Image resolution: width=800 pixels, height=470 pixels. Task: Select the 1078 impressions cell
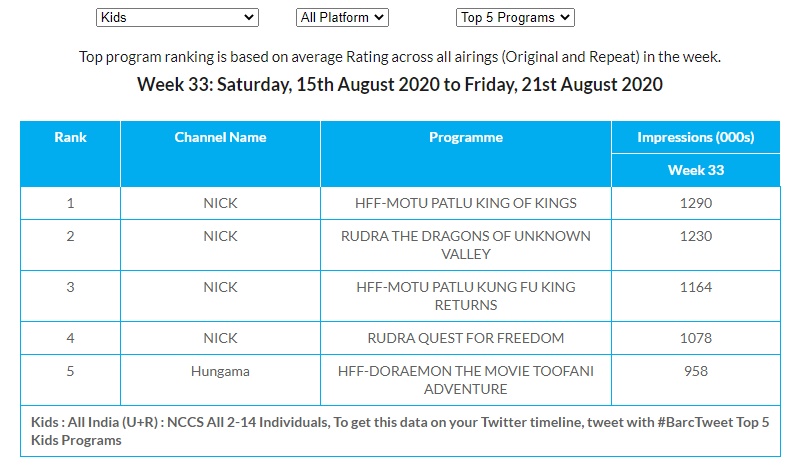(696, 338)
